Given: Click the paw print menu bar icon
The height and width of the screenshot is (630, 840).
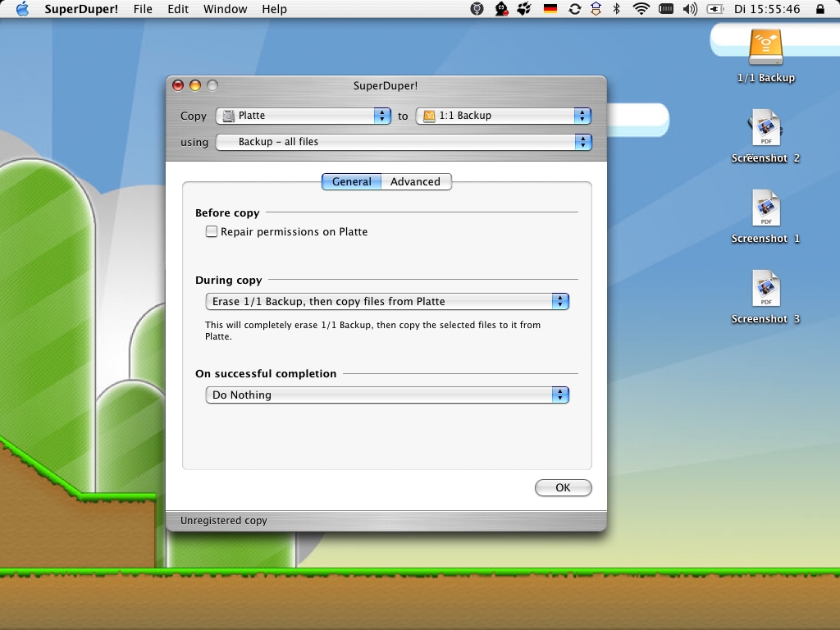Looking at the screenshot, I should coord(524,9).
